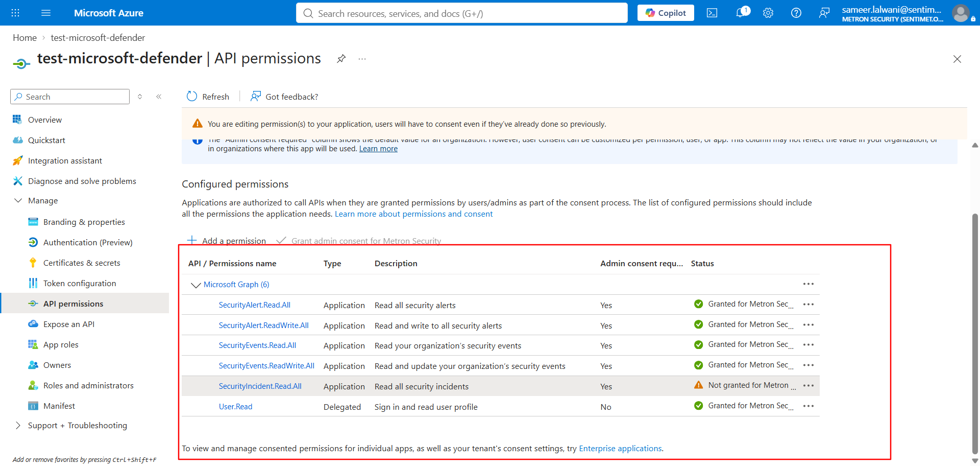Expand Support + Troubleshooting section
The width and height of the screenshot is (980, 466).
click(x=18, y=425)
